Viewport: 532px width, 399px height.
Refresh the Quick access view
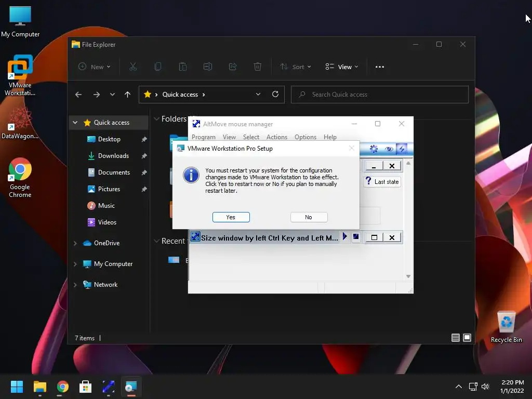[x=275, y=95]
